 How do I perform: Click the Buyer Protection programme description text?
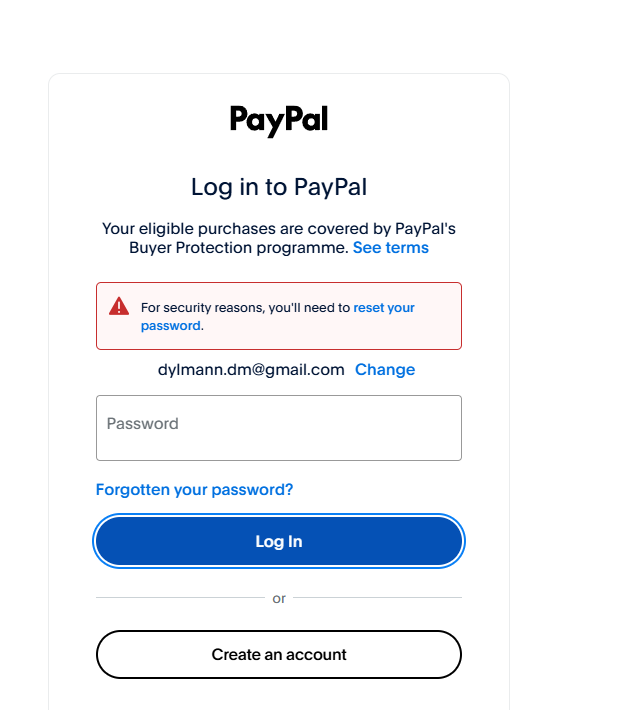point(279,238)
